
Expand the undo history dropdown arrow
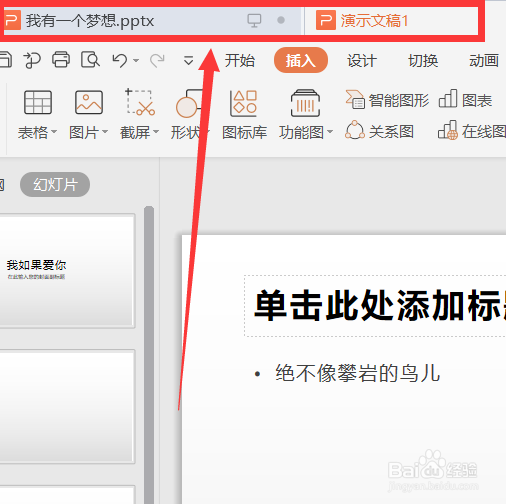[x=136, y=61]
